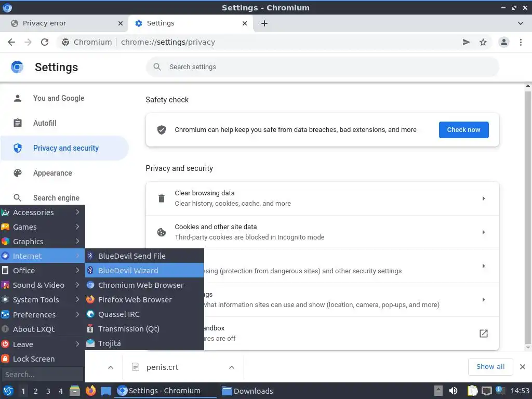
Task: Open the profile avatar menu
Action: (504, 42)
